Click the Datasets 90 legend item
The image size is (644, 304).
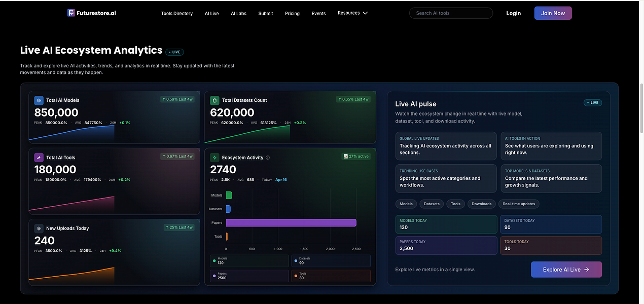[x=331, y=261]
